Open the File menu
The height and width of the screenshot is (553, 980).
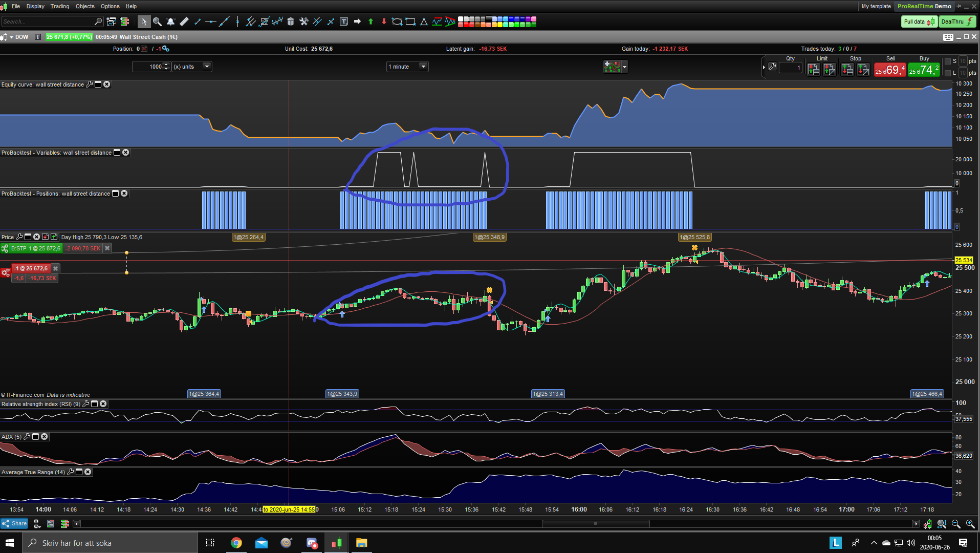click(16, 6)
